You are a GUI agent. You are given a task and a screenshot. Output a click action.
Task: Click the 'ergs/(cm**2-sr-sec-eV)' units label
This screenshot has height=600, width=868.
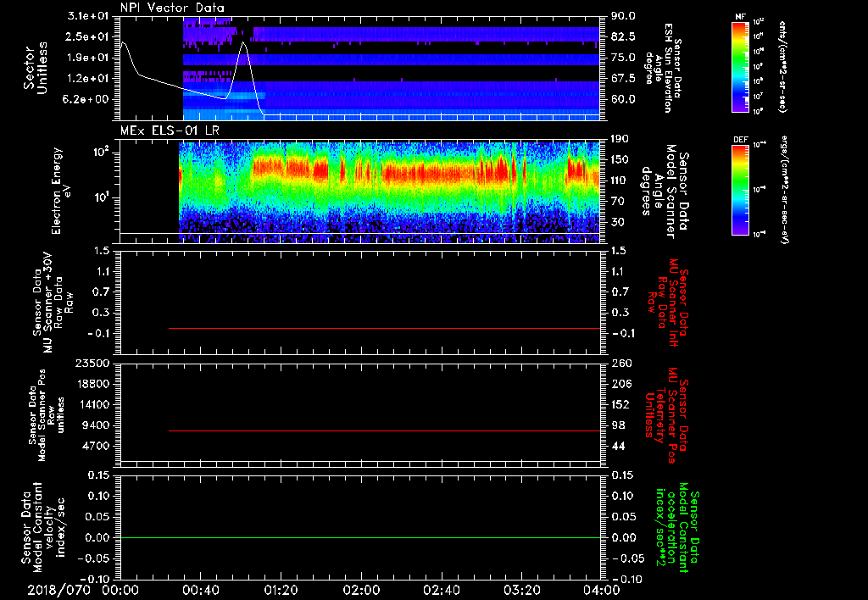784,189
